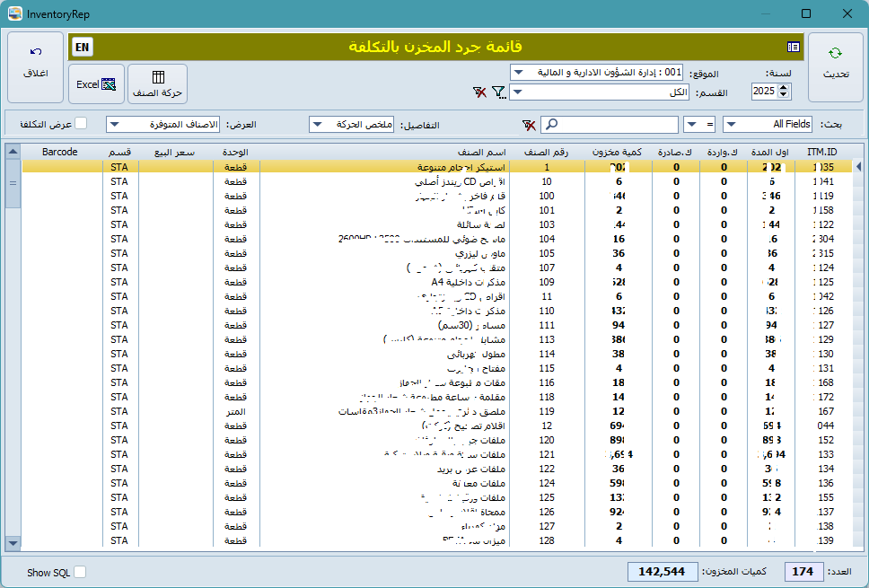Click the تحديث button to refresh data
Image resolution: width=869 pixels, height=588 pixels.
pos(835,66)
